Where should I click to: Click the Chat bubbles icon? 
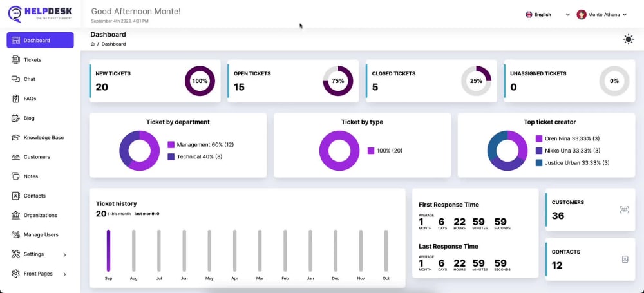[x=15, y=79]
